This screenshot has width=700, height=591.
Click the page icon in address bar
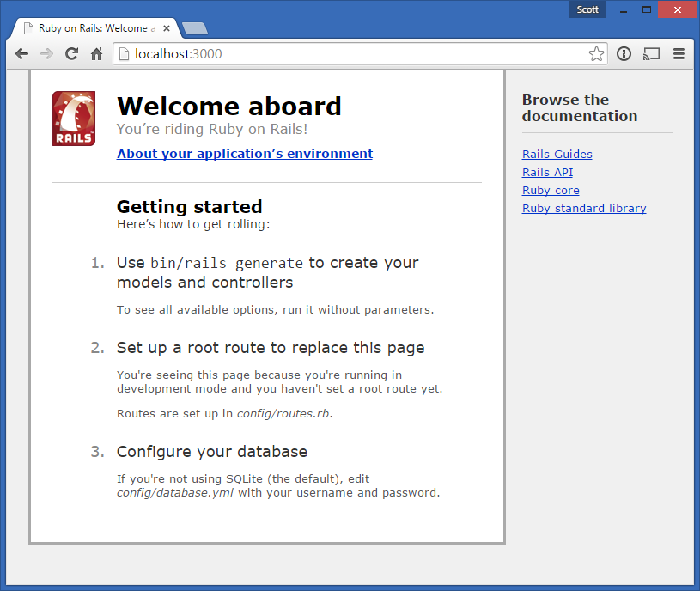point(124,54)
